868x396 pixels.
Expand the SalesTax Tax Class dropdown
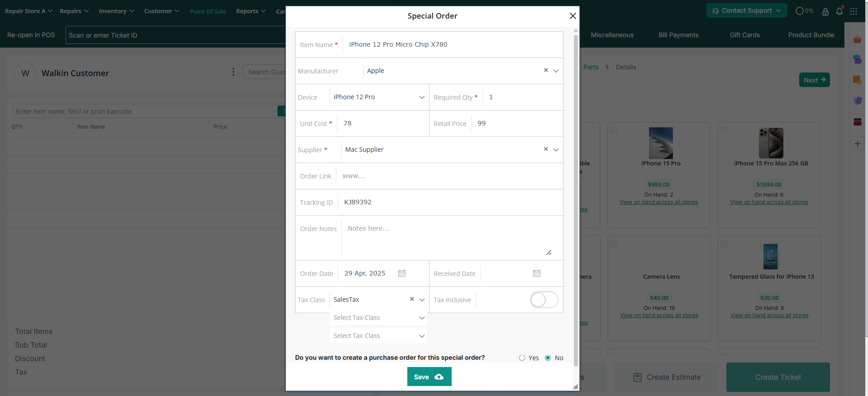tap(422, 299)
